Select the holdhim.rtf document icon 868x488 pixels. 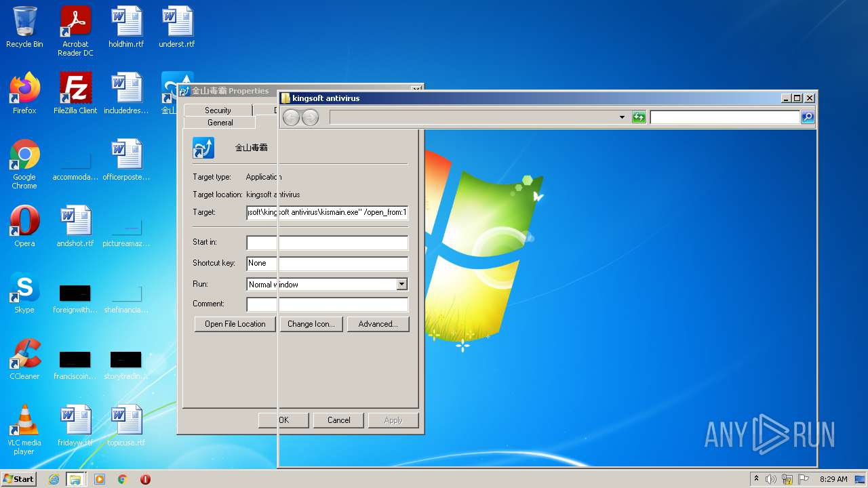pos(126,27)
